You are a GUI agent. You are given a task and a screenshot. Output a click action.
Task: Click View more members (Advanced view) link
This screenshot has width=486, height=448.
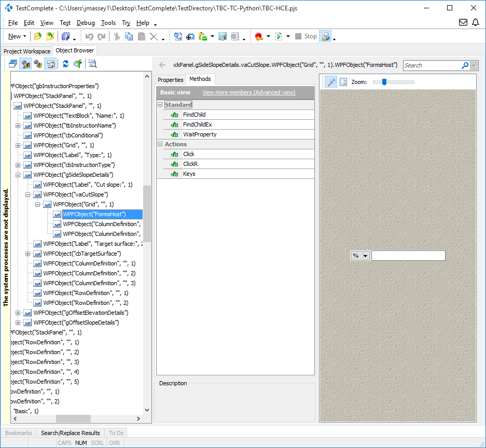point(248,92)
